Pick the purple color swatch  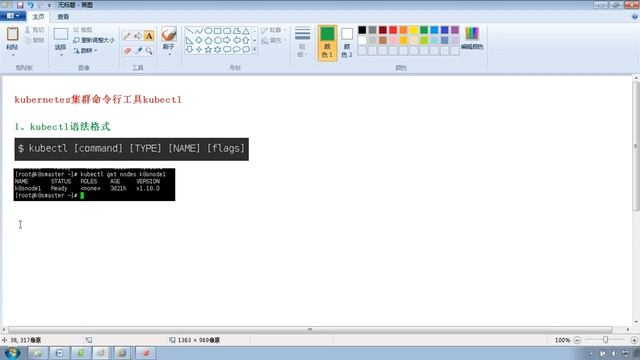point(455,30)
